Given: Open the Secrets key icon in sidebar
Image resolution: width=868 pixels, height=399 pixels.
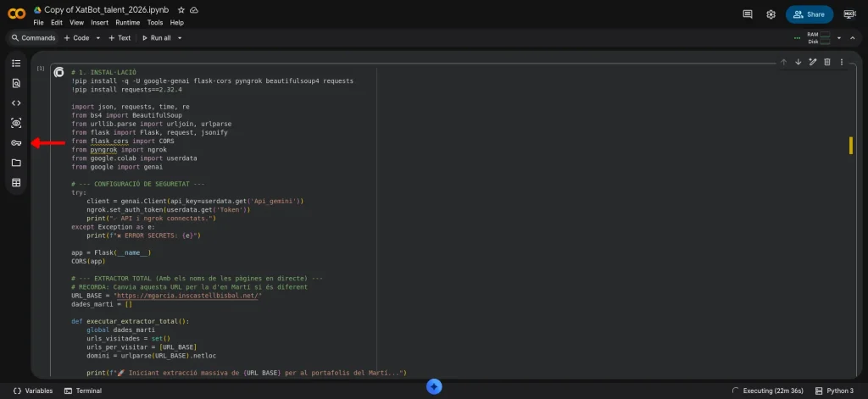Looking at the screenshot, I should 16,143.
